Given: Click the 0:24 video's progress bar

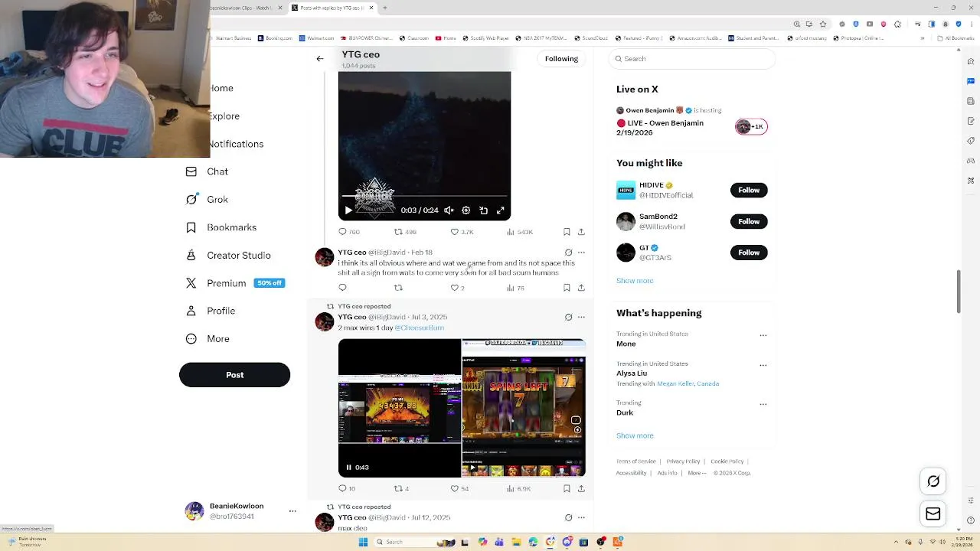Looking at the screenshot, I should [x=424, y=197].
